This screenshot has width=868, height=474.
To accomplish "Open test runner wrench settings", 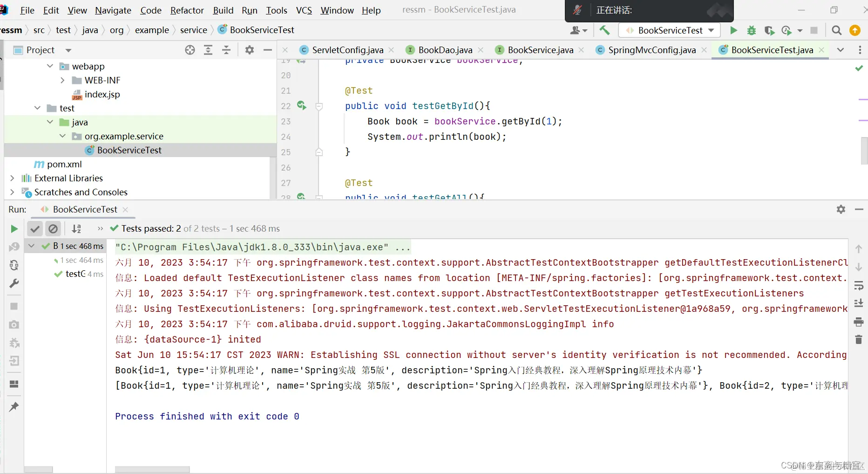I will 14,283.
